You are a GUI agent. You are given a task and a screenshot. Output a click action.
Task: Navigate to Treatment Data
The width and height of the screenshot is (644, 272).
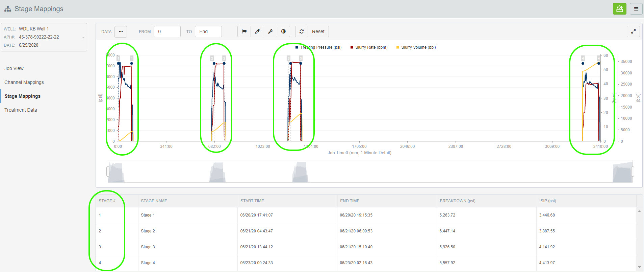(21, 110)
